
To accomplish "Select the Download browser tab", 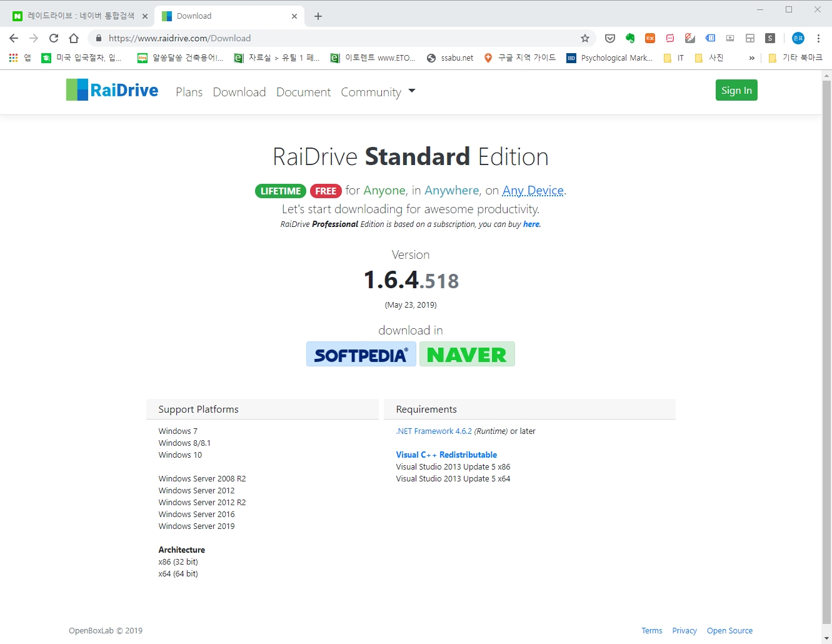I will [x=229, y=16].
